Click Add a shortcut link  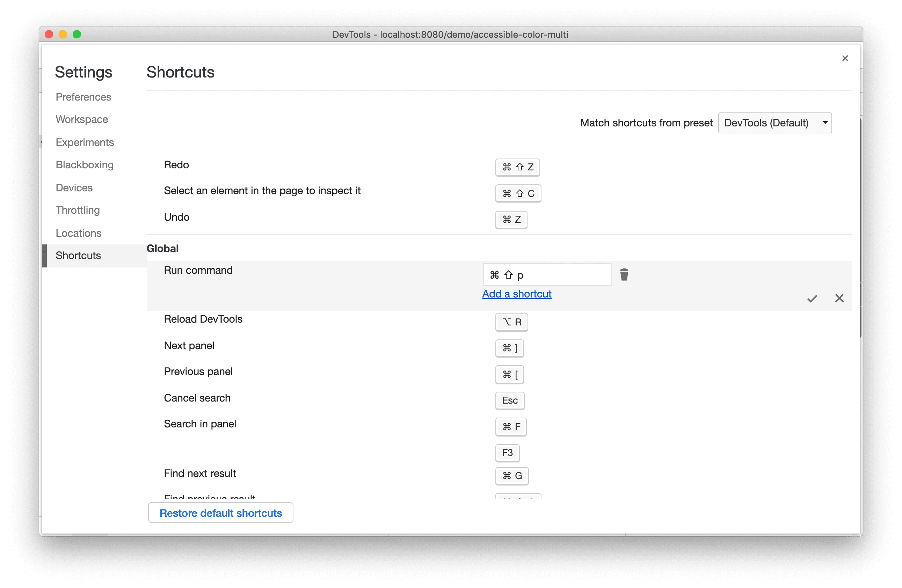pos(517,294)
